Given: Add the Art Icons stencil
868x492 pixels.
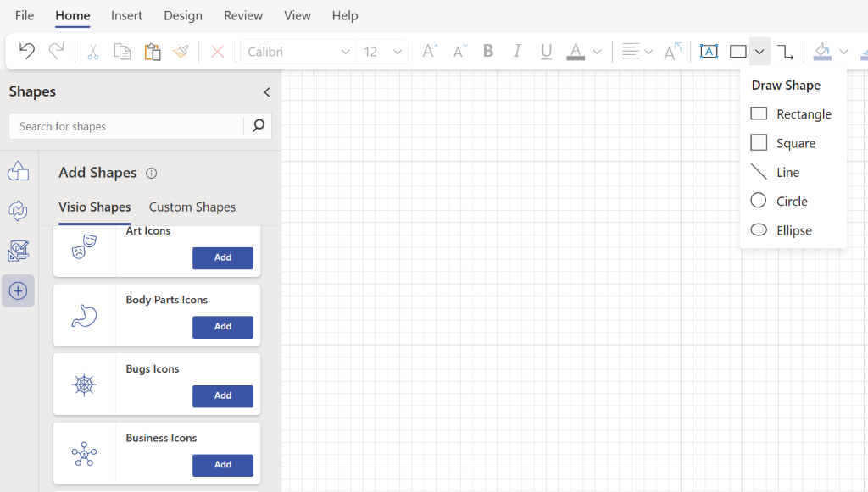Looking at the screenshot, I should [223, 257].
